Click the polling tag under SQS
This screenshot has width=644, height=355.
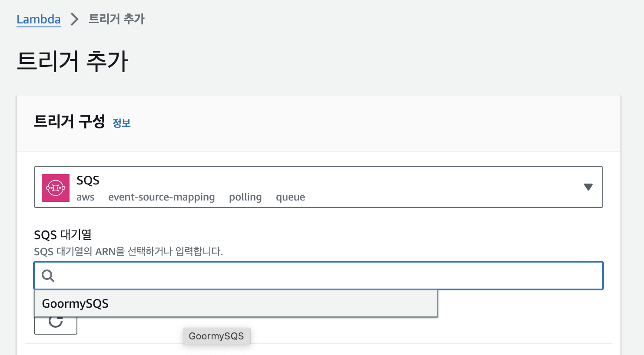[245, 197]
